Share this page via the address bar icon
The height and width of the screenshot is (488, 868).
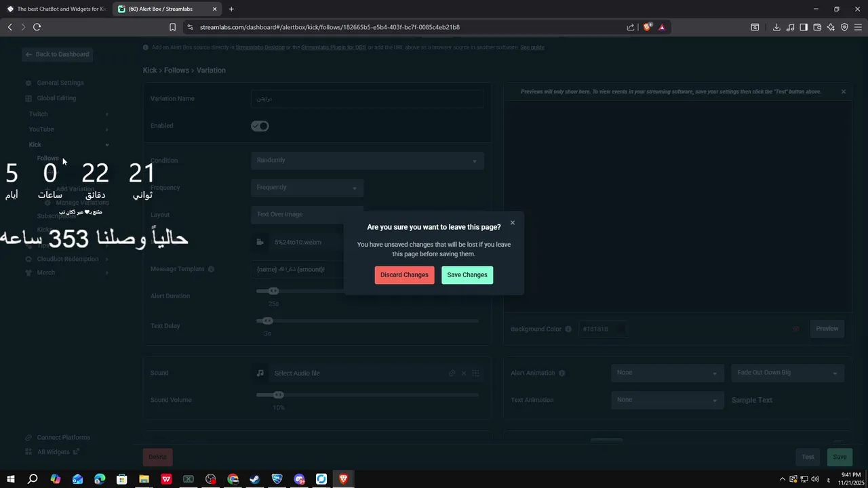click(x=631, y=27)
